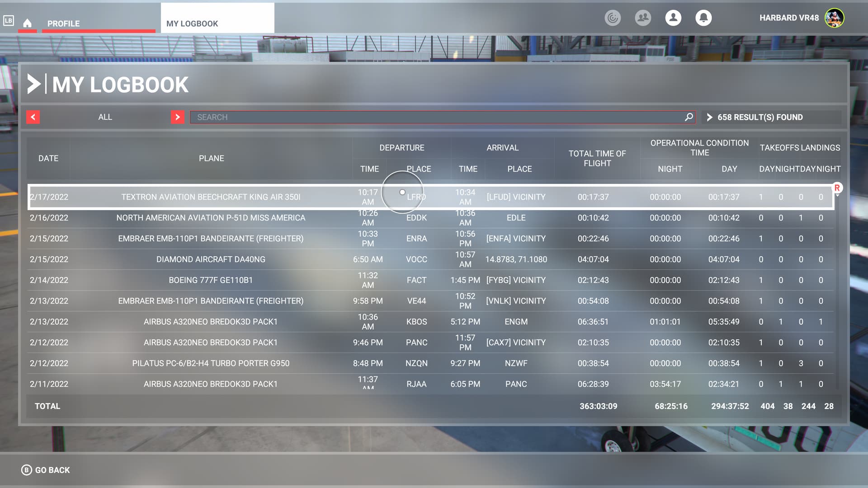Select the Boeing 777F GE110B1 flight row
The height and width of the screenshot is (488, 868).
[x=430, y=280]
